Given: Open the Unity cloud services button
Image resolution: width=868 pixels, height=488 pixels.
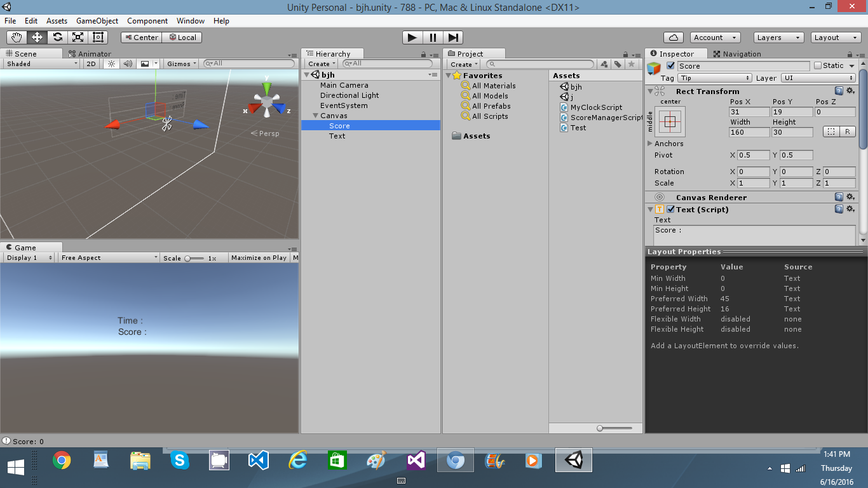Looking at the screenshot, I should point(674,37).
